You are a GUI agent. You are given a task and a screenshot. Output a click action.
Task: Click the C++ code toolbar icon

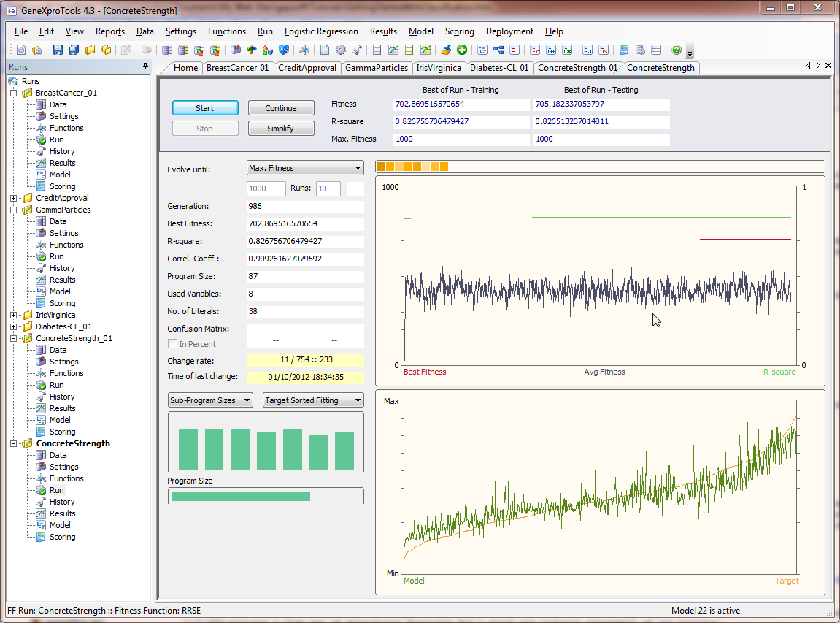(x=551, y=50)
